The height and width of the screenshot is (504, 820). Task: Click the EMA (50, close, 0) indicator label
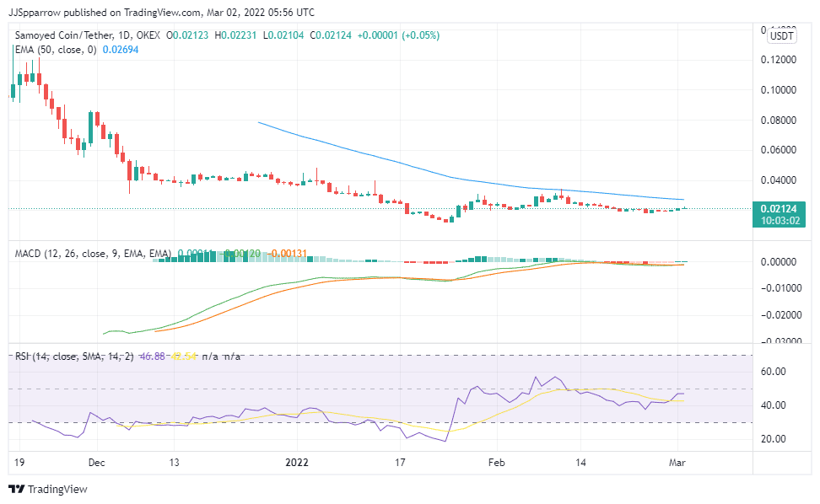point(56,50)
